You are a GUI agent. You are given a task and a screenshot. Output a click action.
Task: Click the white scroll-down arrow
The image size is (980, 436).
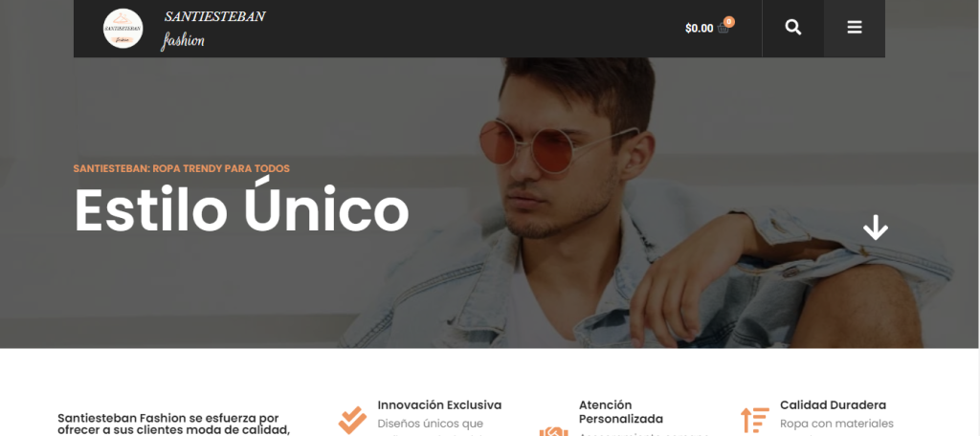(x=875, y=228)
